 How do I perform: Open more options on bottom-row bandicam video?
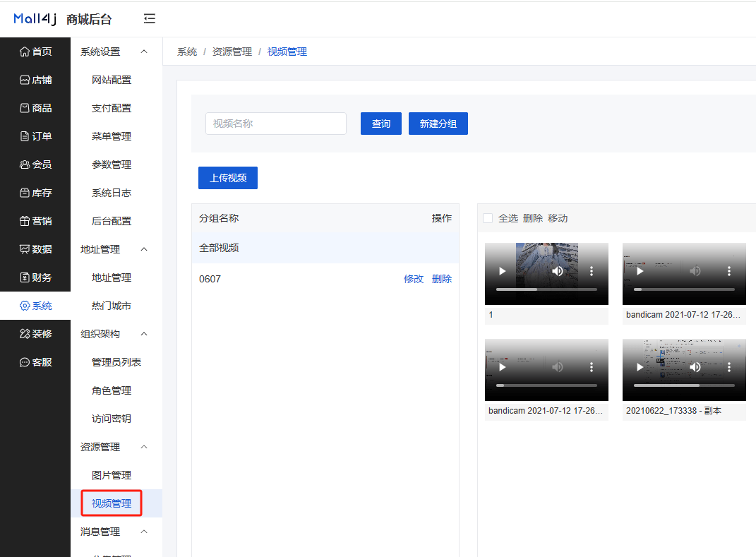[592, 367]
